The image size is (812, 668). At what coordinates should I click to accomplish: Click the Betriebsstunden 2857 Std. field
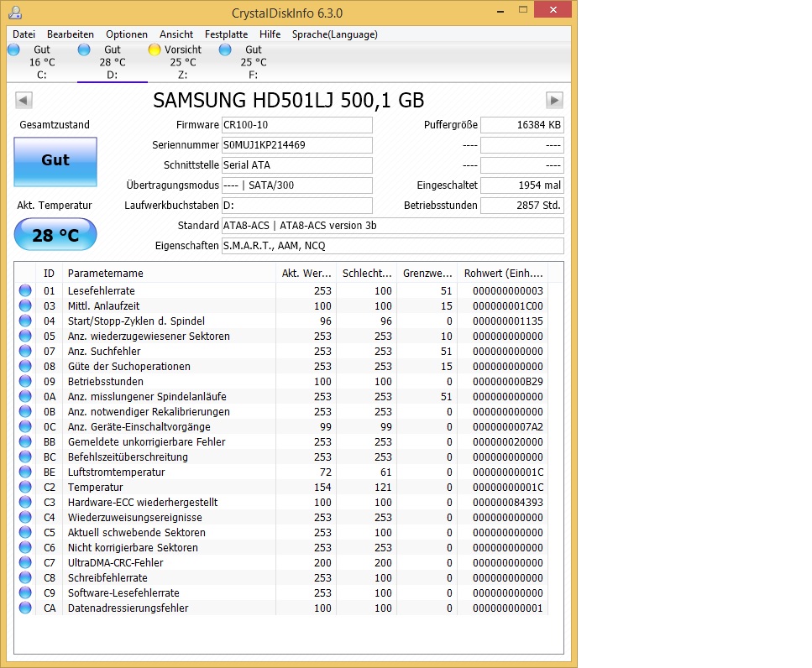pyautogui.click(x=522, y=206)
